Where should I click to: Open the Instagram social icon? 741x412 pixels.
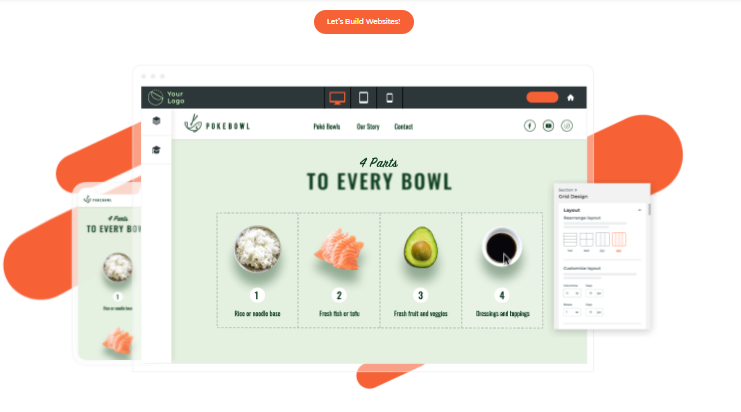coord(567,126)
